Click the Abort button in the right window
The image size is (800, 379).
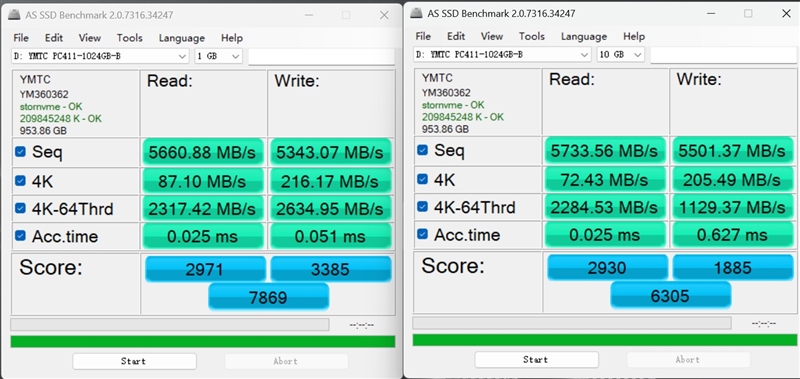coord(688,360)
